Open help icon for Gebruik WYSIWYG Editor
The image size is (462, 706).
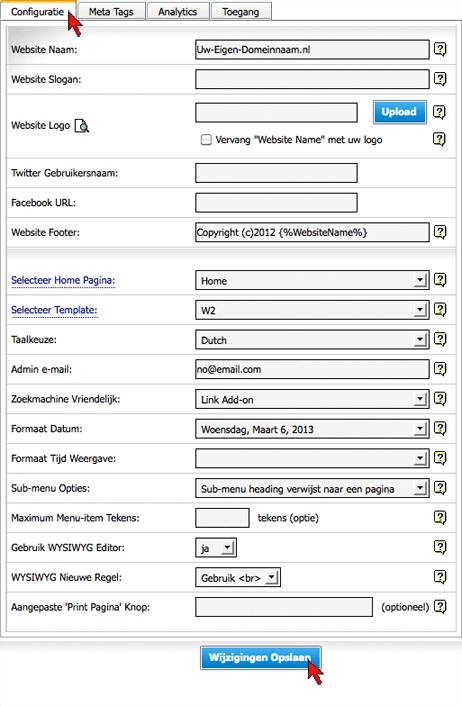pyautogui.click(x=440, y=547)
